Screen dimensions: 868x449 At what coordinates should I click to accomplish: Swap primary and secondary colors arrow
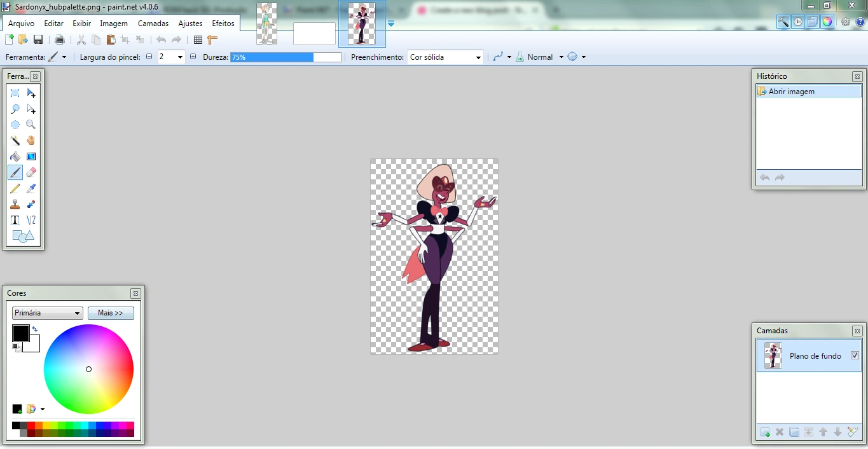click(x=34, y=329)
